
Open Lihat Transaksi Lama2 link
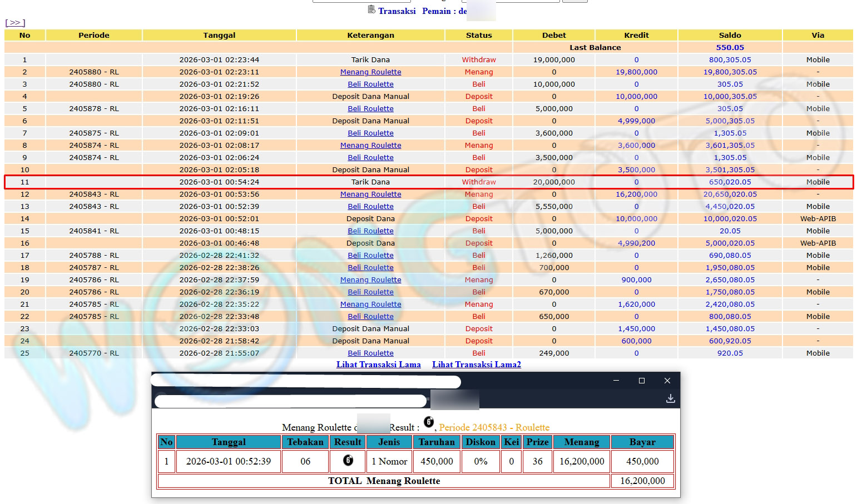[476, 365]
